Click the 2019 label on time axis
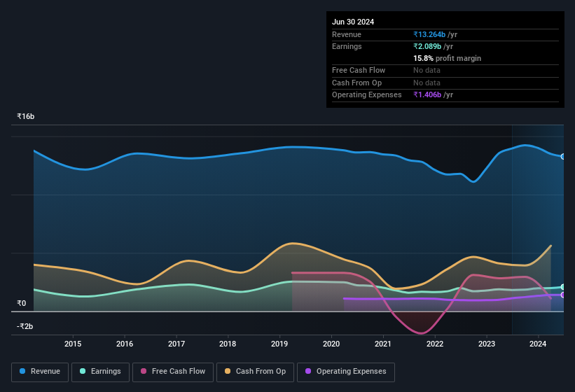 point(279,344)
